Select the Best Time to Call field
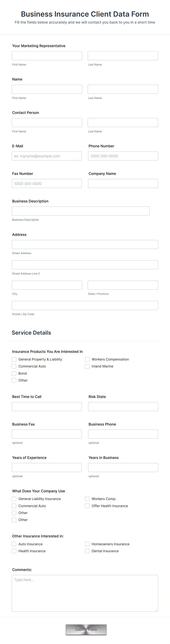This screenshot has height=644, width=170. 47,407
